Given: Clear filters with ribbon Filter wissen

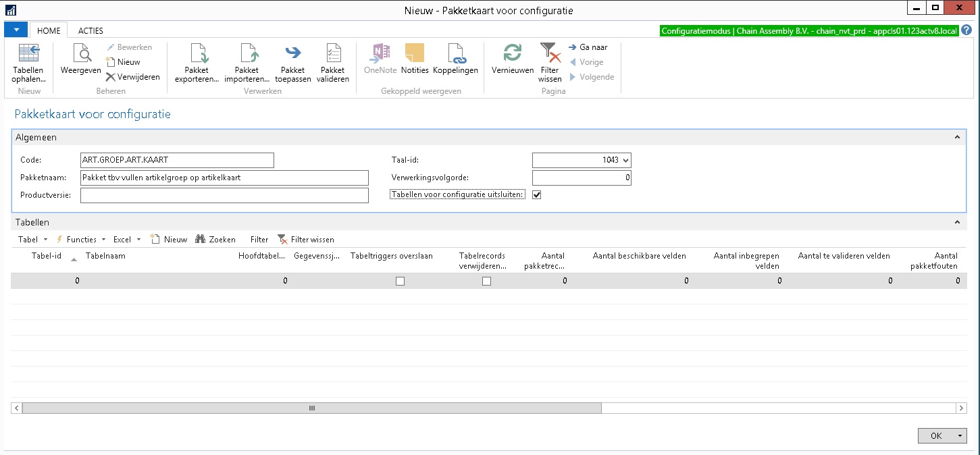Looking at the screenshot, I should click(550, 63).
